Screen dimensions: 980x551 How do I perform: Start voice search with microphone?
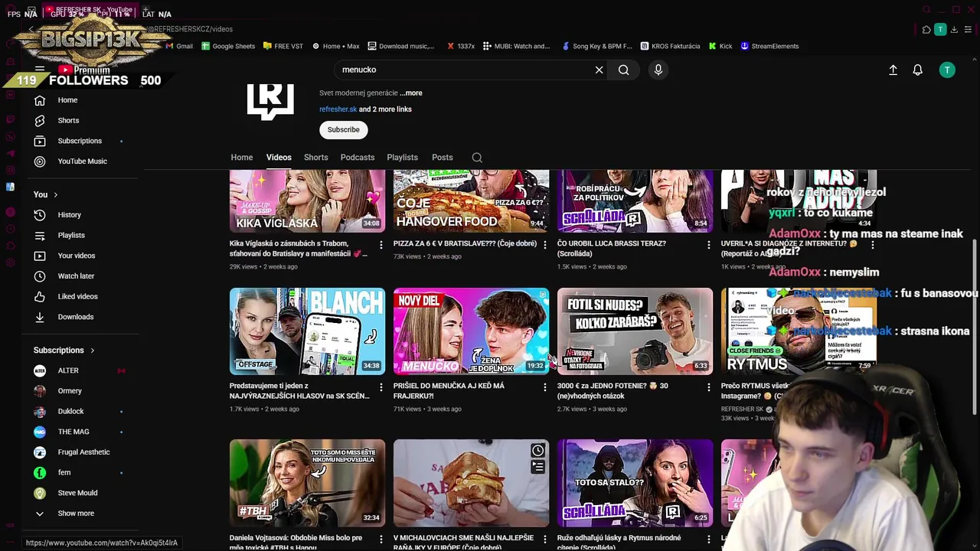[658, 70]
